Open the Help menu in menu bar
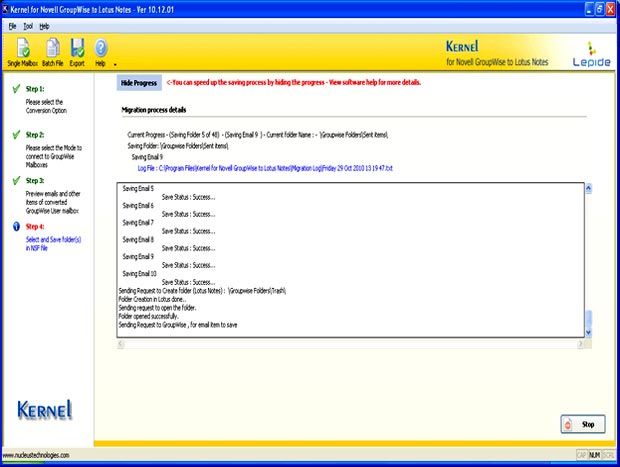 point(44,26)
